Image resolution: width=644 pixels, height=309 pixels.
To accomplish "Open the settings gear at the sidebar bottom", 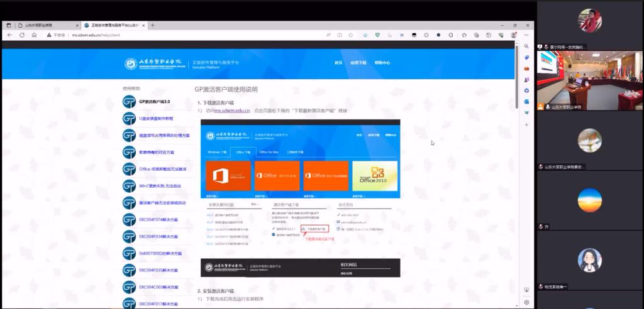I will click(526, 302).
